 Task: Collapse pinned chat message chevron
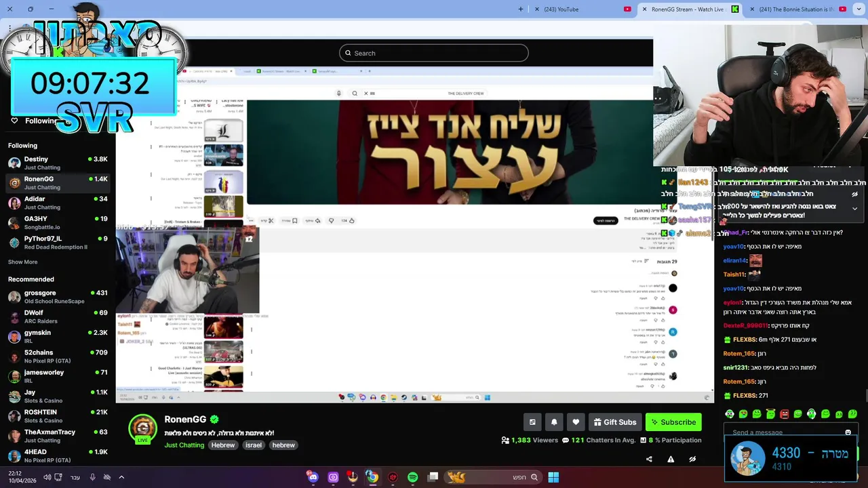(854, 209)
